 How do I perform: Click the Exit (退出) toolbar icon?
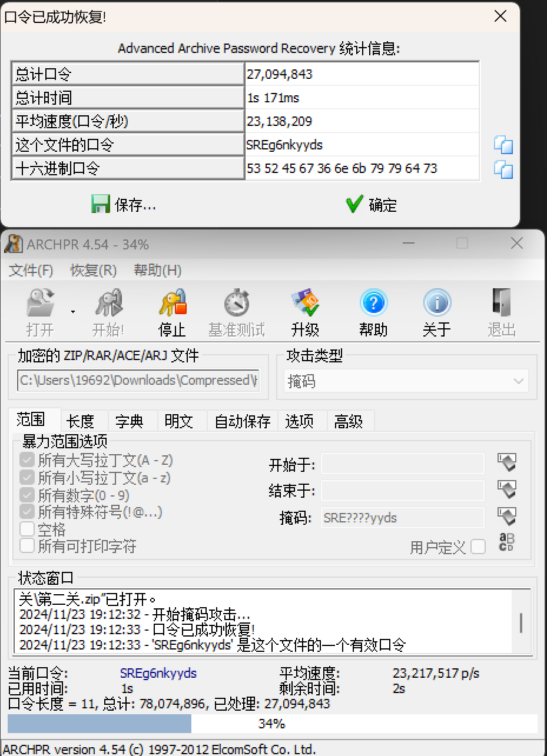pyautogui.click(x=502, y=312)
